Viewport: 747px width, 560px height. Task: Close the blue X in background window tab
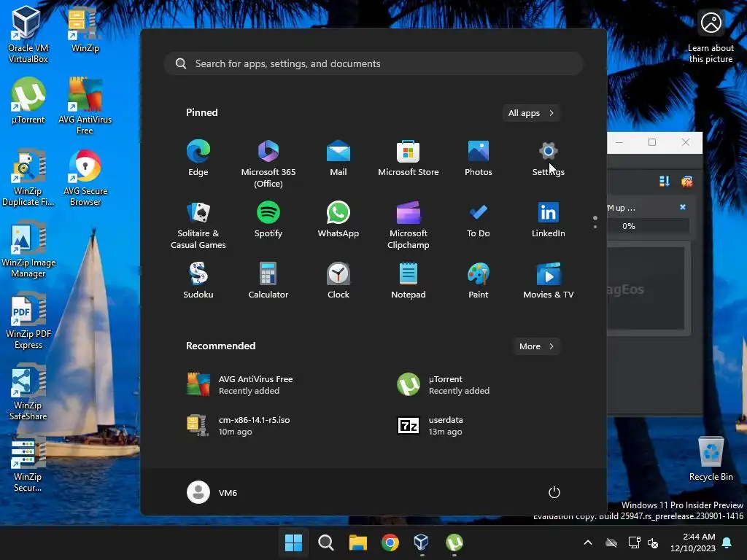(683, 207)
